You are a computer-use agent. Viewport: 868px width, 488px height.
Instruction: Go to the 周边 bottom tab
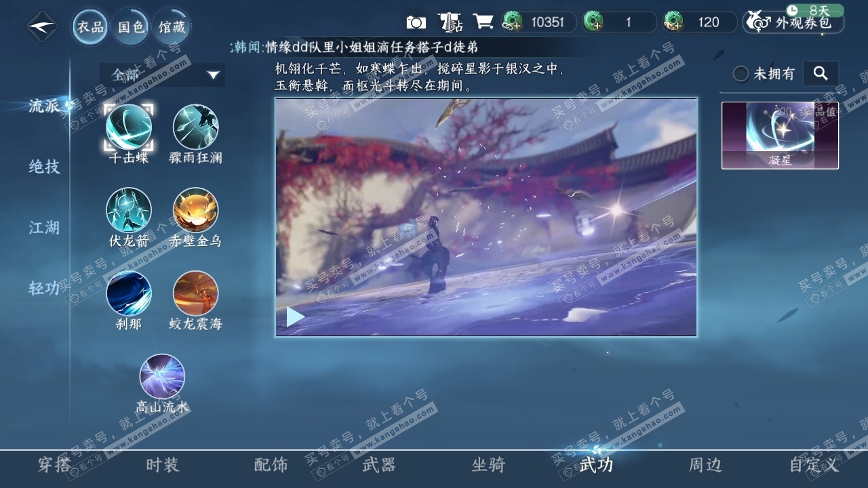[705, 465]
